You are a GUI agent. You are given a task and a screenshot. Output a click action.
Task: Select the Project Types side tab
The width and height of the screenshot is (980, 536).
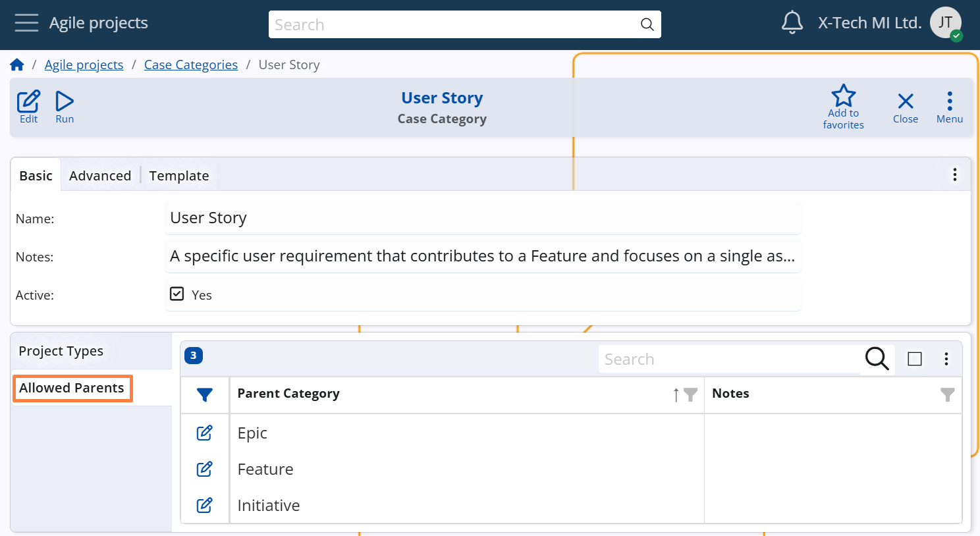(61, 351)
